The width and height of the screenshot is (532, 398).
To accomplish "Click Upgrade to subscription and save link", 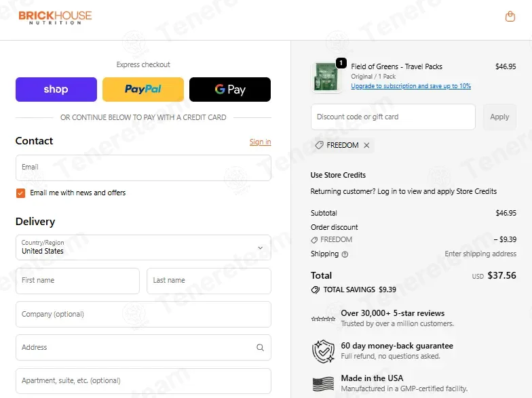I will tap(411, 86).
